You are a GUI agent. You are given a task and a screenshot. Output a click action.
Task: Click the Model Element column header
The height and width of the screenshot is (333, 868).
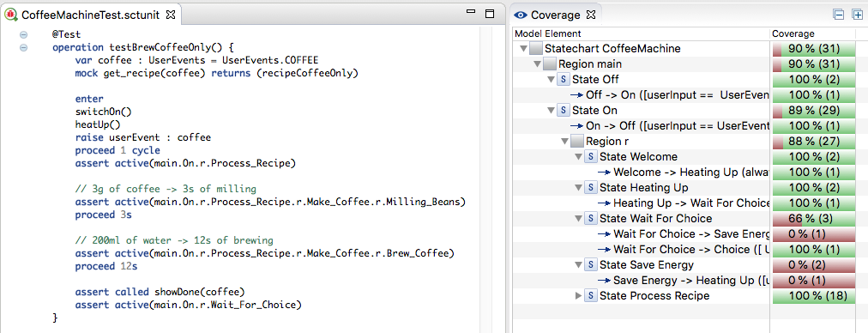coord(642,33)
